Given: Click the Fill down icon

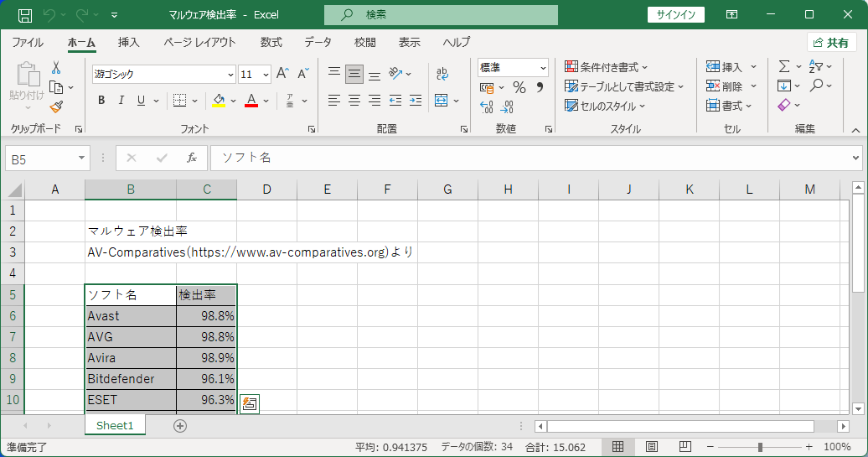Looking at the screenshot, I should [x=784, y=86].
